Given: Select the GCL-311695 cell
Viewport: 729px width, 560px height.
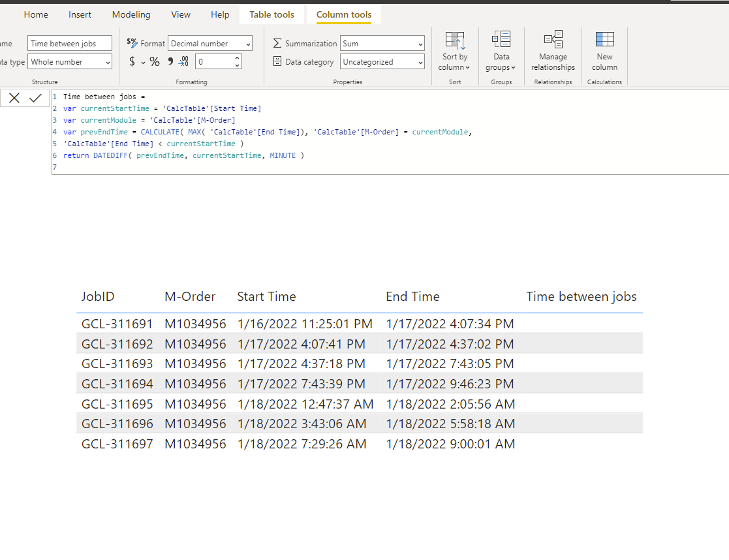Looking at the screenshot, I should [117, 404].
